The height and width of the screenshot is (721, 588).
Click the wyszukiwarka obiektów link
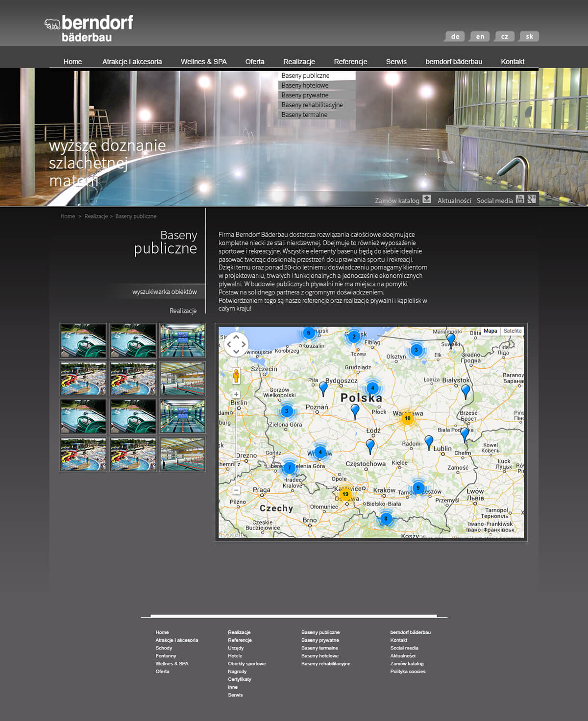[x=164, y=292]
